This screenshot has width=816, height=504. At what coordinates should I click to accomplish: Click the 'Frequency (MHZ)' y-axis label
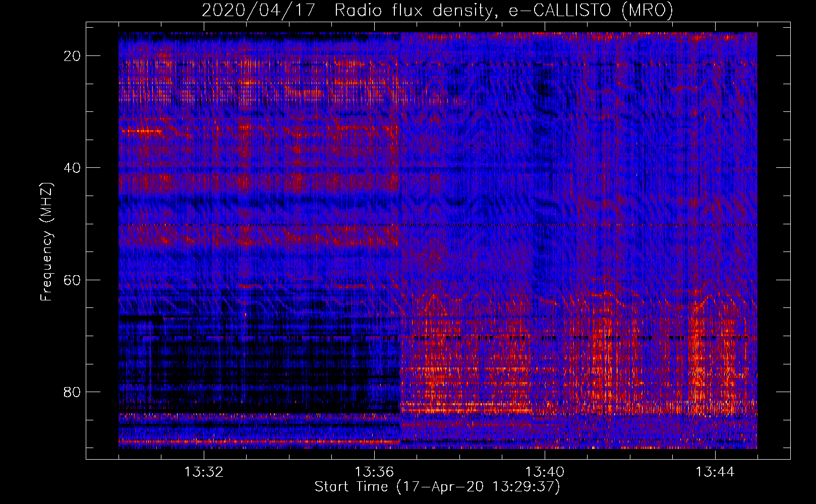pyautogui.click(x=46, y=241)
